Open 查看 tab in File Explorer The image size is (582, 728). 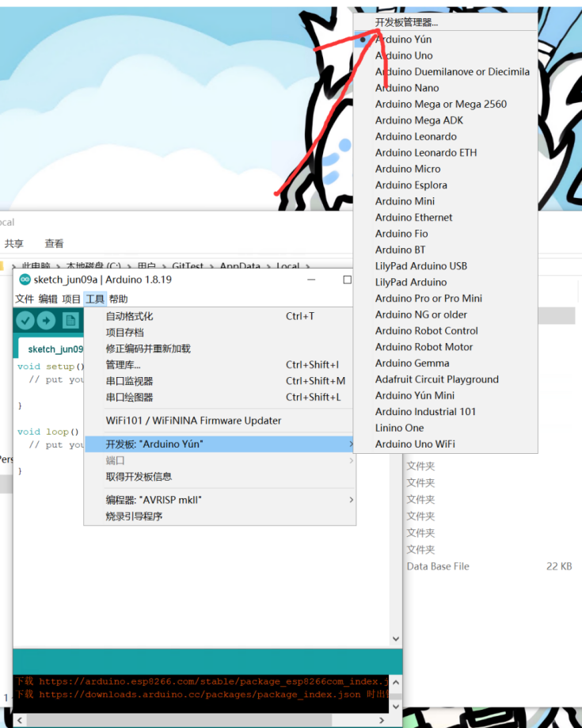(x=55, y=244)
